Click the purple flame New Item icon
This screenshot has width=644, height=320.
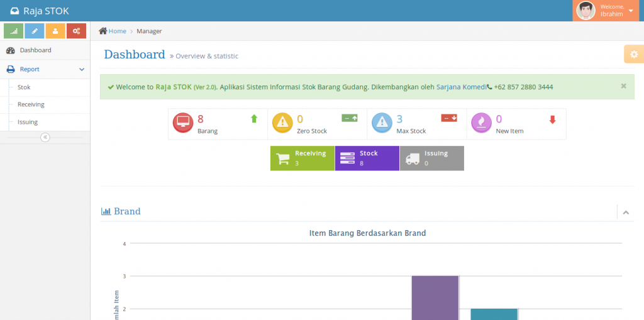click(481, 123)
